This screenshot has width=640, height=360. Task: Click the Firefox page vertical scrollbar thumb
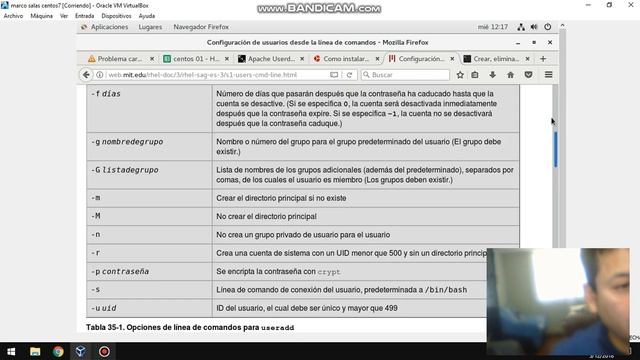click(556, 149)
